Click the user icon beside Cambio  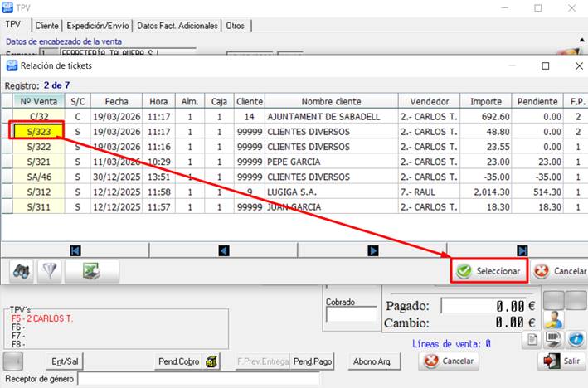point(553,320)
